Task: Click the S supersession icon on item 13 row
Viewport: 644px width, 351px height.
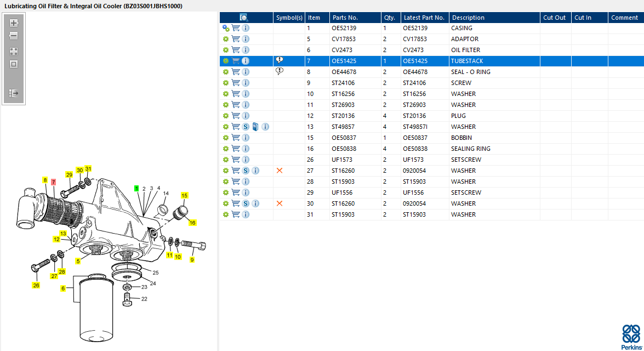Action: pyautogui.click(x=246, y=127)
